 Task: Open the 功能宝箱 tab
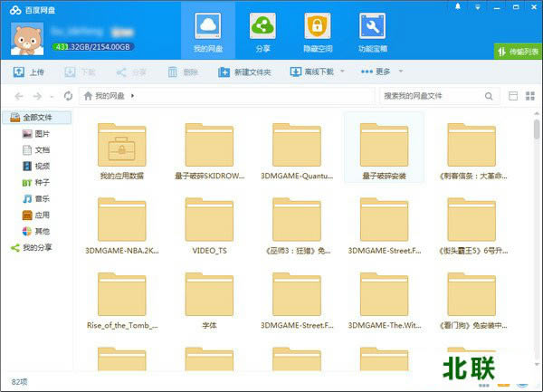point(372,32)
